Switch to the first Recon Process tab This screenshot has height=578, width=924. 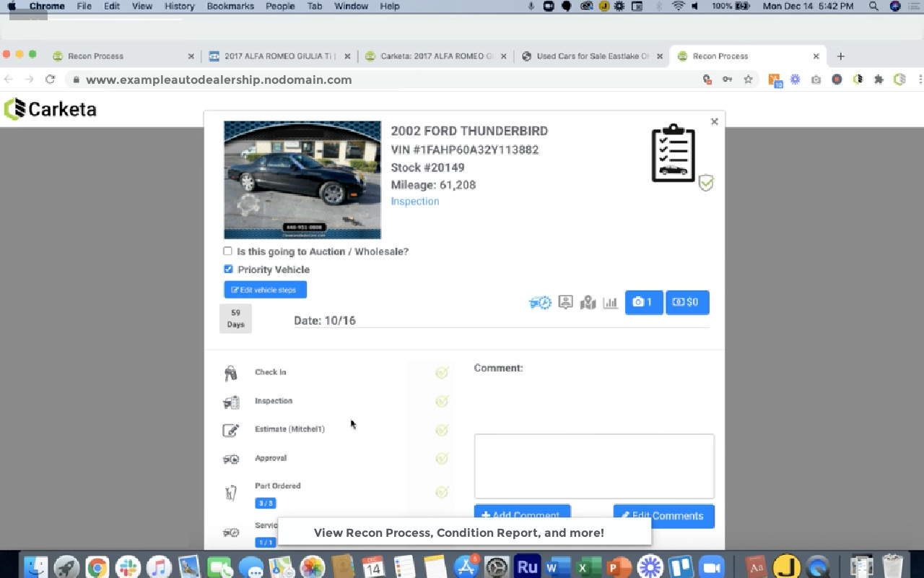(x=123, y=56)
